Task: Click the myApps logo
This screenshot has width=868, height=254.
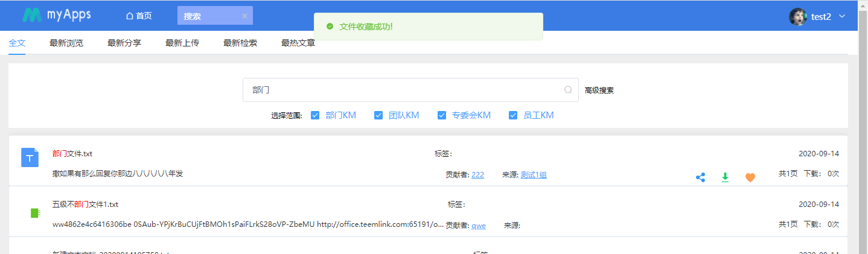Action: (57, 16)
